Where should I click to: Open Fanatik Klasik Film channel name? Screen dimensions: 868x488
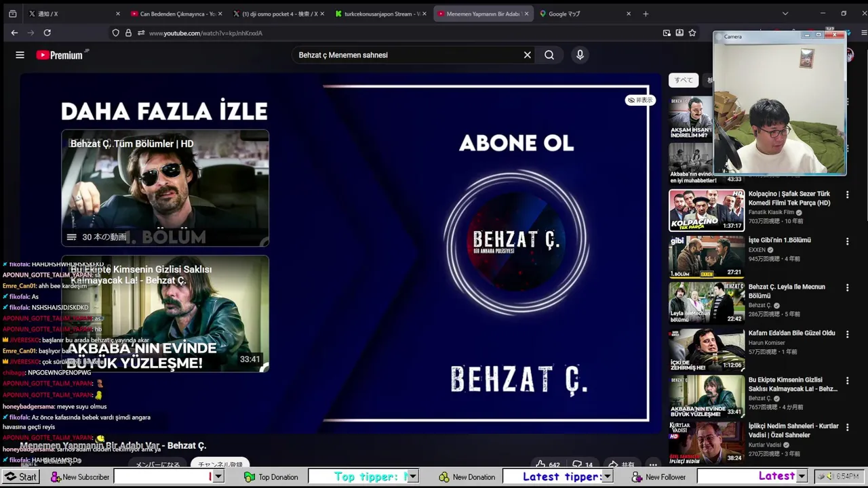pos(771,212)
